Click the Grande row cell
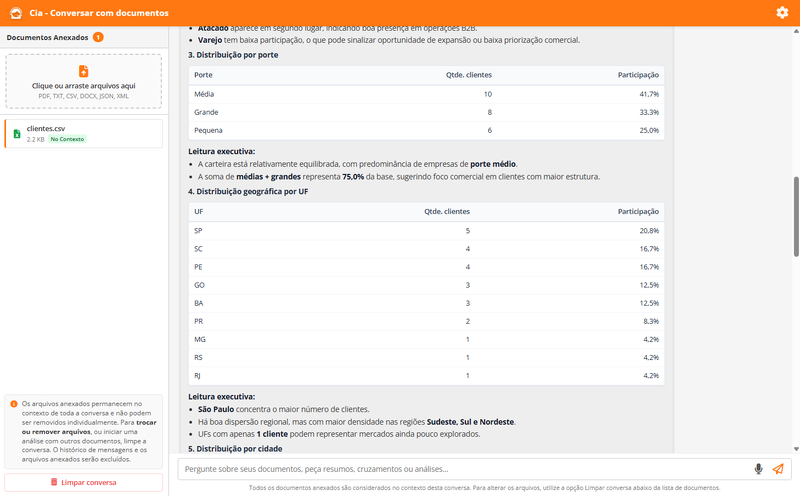Image resolution: width=800 pixels, height=496 pixels. [206, 112]
